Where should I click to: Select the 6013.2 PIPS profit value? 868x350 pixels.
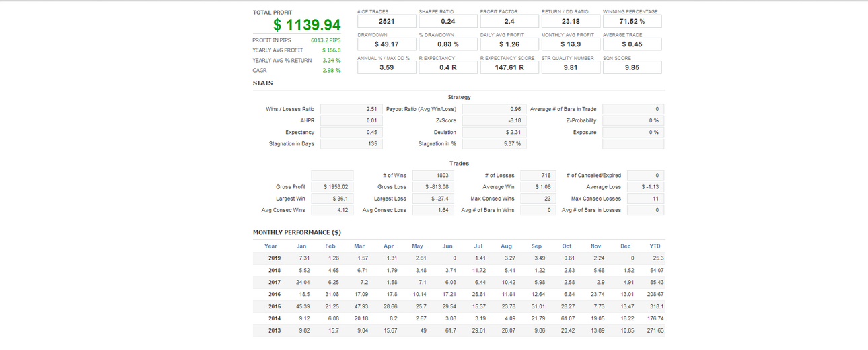point(326,40)
